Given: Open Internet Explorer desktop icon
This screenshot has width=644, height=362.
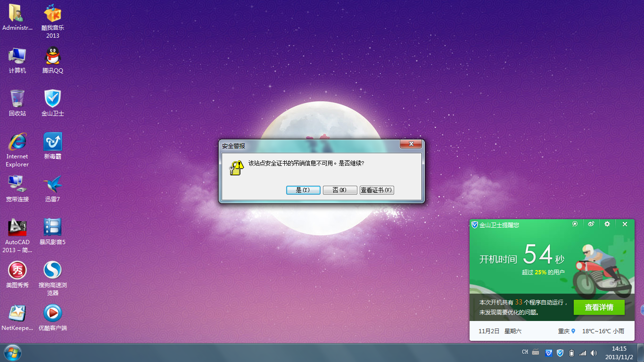Looking at the screenshot, I should [x=17, y=141].
